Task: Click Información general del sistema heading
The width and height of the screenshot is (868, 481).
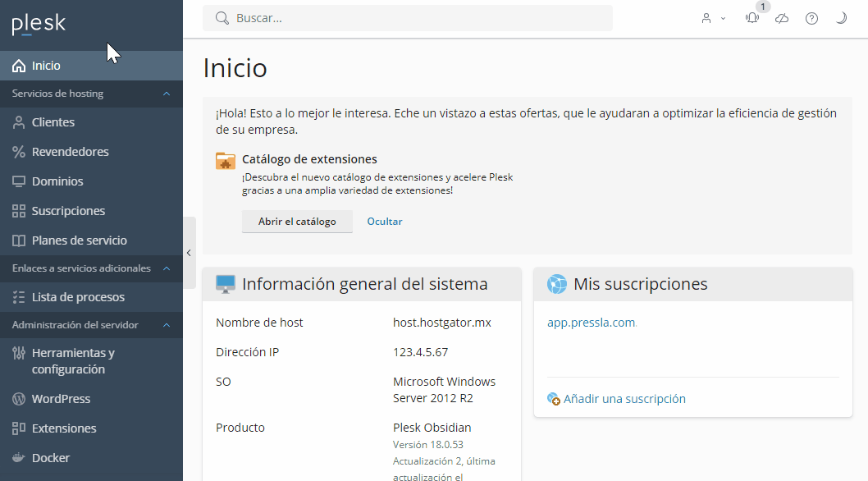Action: pos(365,284)
